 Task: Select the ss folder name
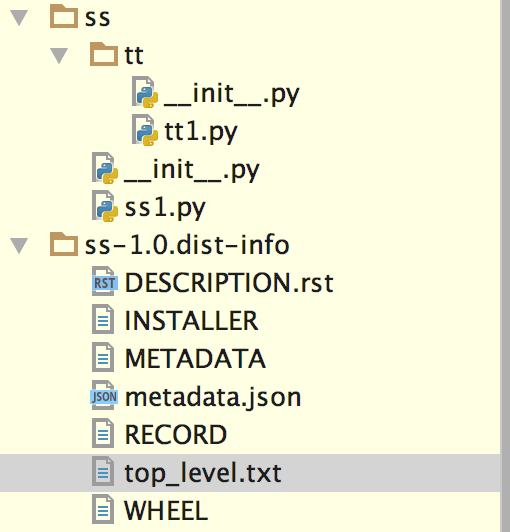pyautogui.click(x=97, y=18)
